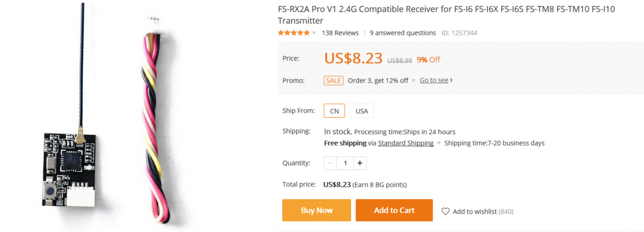Open the 9 answered questions link
This screenshot has height=232, width=644.
[402, 33]
